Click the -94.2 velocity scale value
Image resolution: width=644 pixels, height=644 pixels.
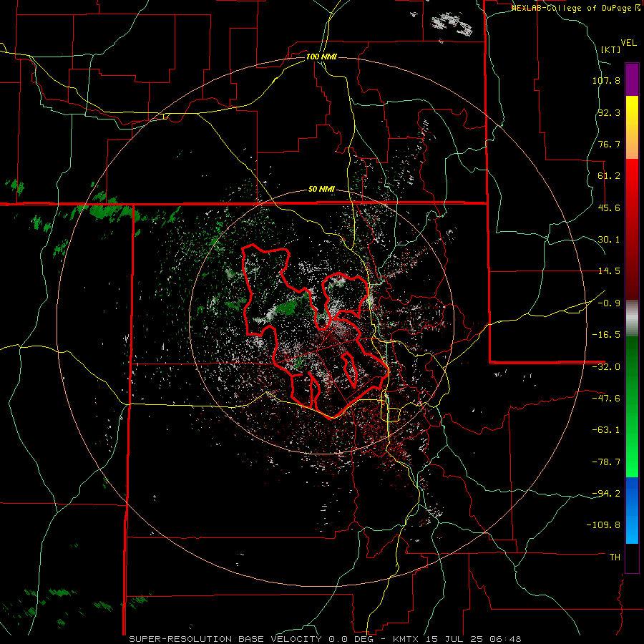click(606, 493)
